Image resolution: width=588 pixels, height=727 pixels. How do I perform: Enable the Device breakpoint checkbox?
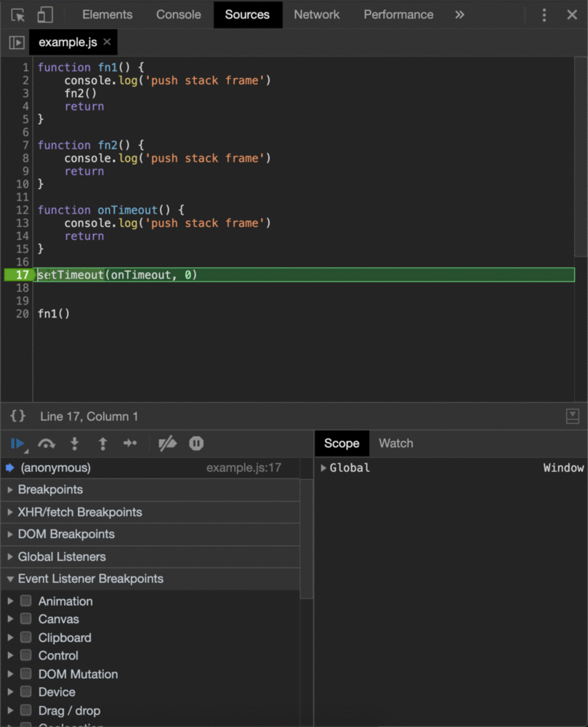click(26, 692)
